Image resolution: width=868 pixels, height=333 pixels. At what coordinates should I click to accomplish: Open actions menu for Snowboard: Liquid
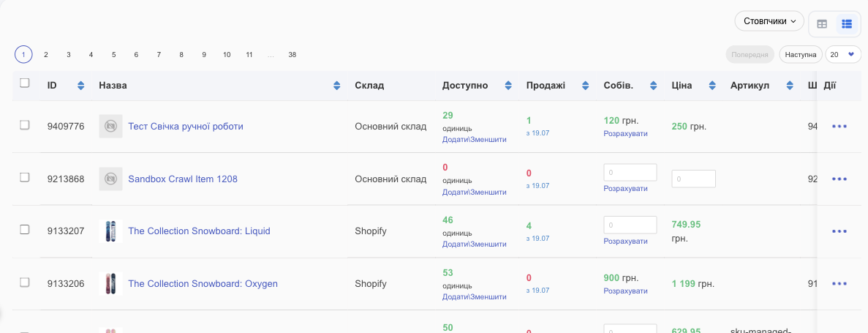(839, 231)
